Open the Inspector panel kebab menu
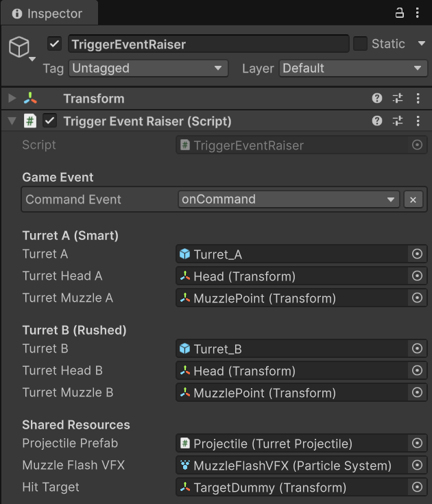 [418, 13]
